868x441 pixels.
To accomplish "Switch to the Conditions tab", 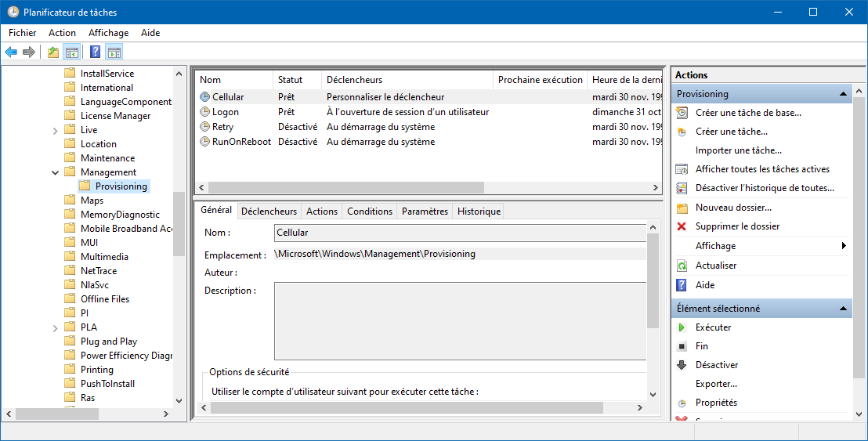I will click(x=370, y=211).
